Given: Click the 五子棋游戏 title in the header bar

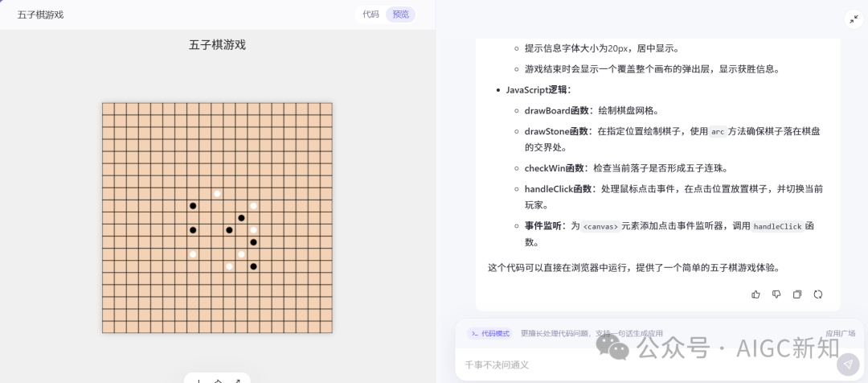Looking at the screenshot, I should [40, 15].
